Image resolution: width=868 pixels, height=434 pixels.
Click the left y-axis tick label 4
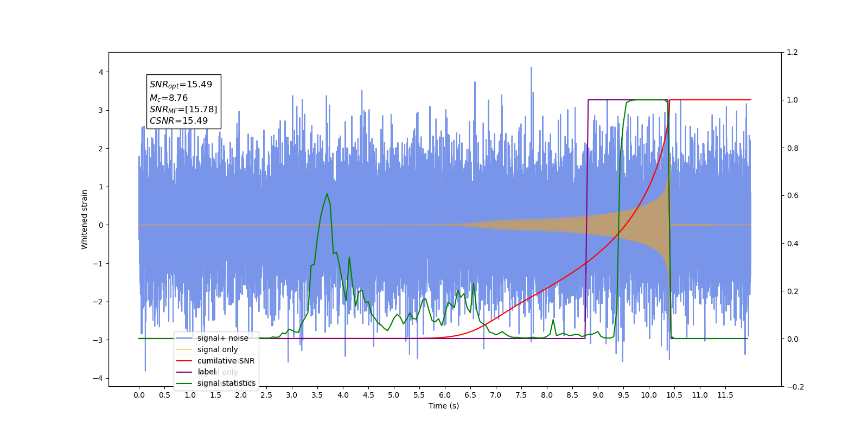click(100, 72)
